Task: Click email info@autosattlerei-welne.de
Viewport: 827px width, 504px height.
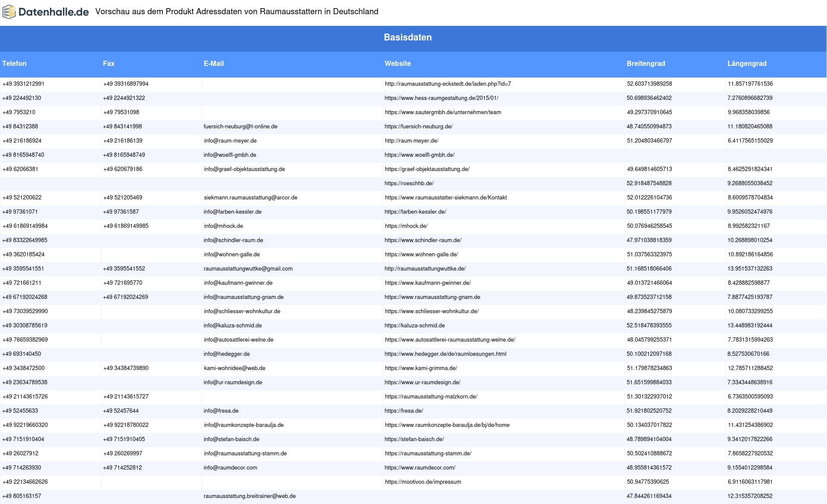Action: click(239, 340)
